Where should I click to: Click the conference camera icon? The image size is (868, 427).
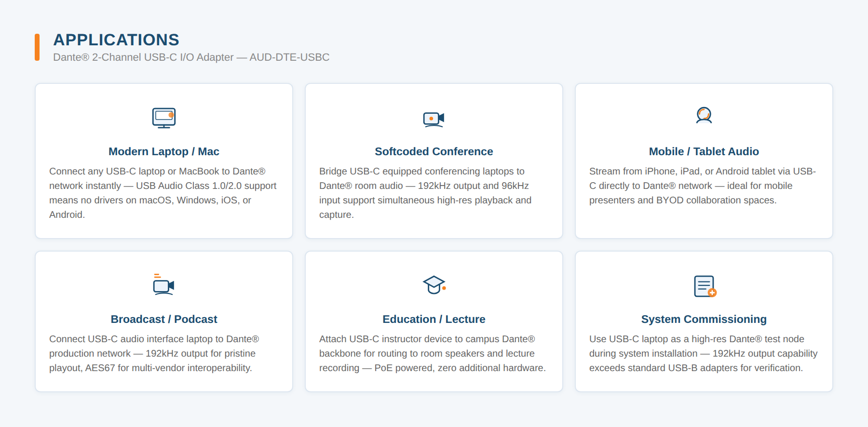(434, 119)
